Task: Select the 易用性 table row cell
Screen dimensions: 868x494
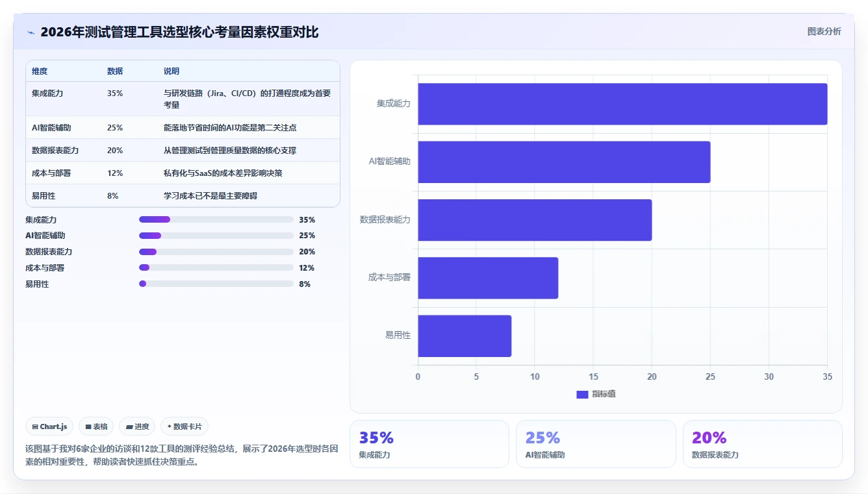Action: pyautogui.click(x=44, y=196)
